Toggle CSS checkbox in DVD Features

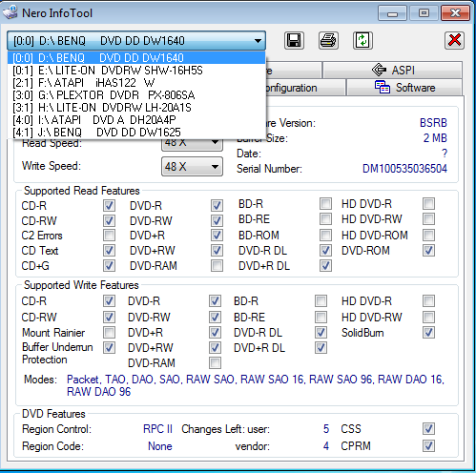click(428, 428)
